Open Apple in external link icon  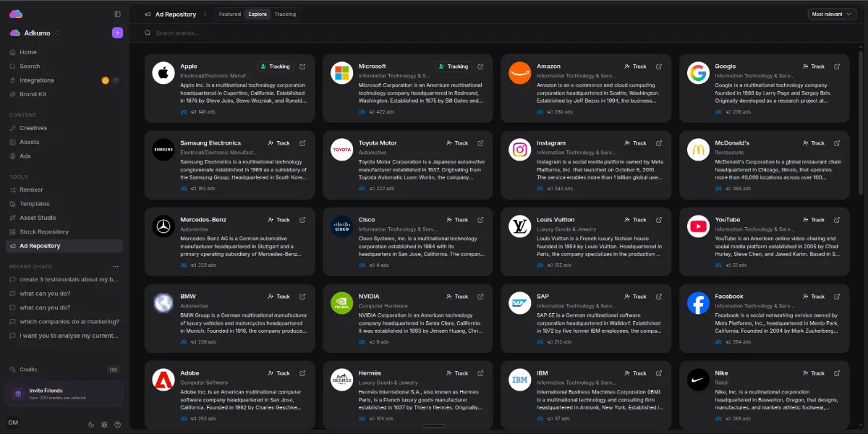pyautogui.click(x=302, y=67)
